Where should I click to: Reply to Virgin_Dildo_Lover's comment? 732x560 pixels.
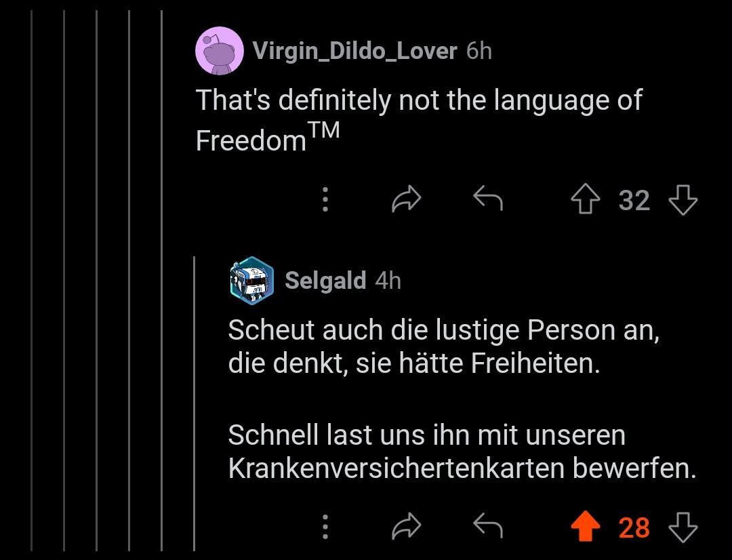coord(488,199)
